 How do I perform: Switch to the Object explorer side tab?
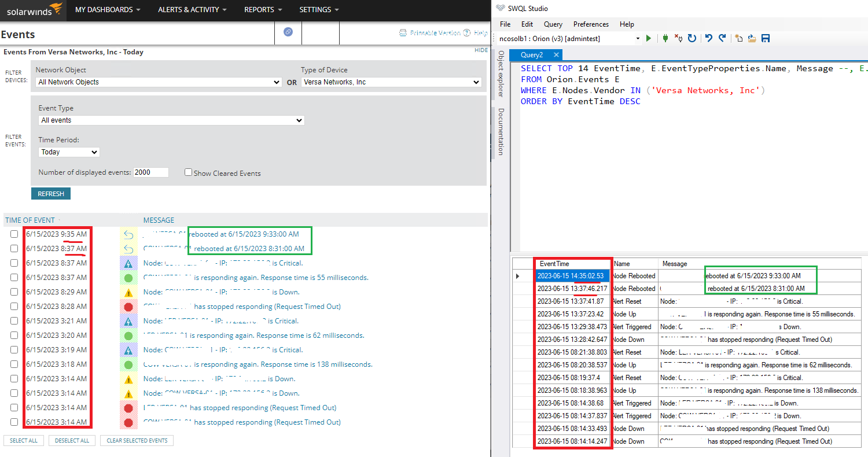501,73
